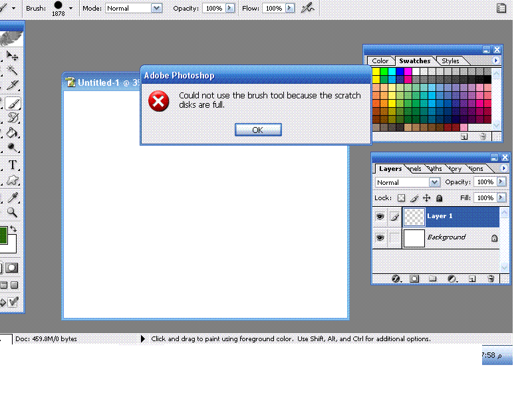Viewport: 532px width, 399px height.
Task: Open the Swatches palette menu arrow
Action: click(x=495, y=61)
